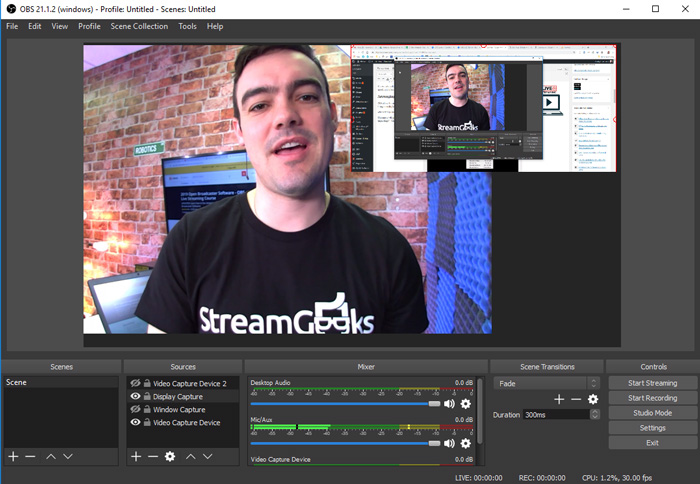
Task: Select 'Video Capture Device' source row
Action: [x=183, y=422]
